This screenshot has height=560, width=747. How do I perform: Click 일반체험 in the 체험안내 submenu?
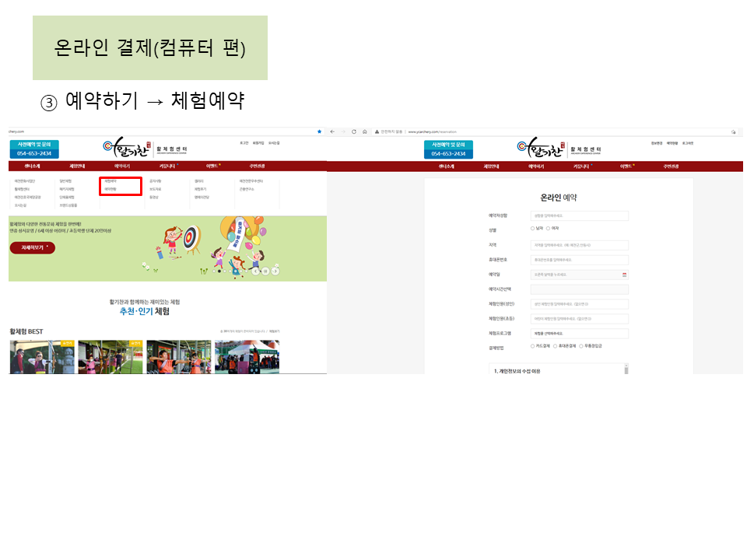click(x=65, y=181)
